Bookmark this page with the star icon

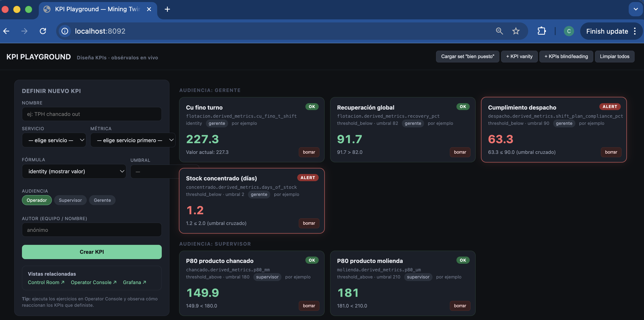(x=516, y=31)
